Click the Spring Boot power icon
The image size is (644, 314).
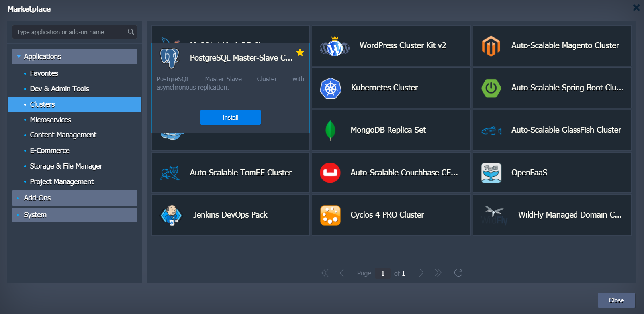(x=491, y=88)
